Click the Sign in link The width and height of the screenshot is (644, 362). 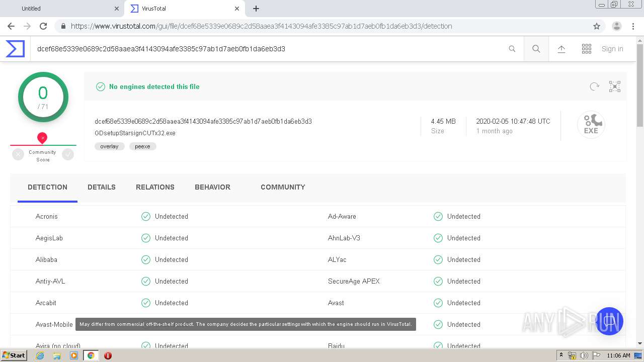click(612, 49)
